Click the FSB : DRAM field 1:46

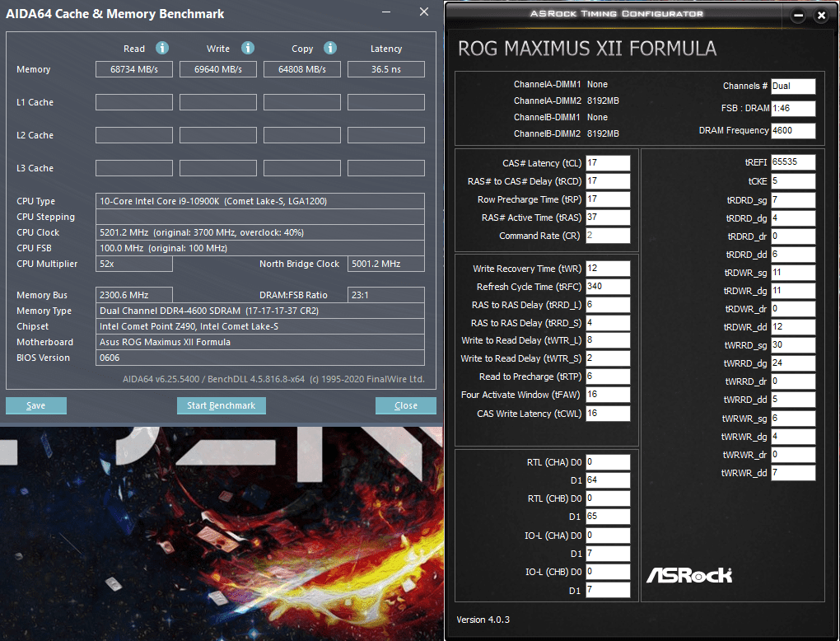click(x=793, y=108)
